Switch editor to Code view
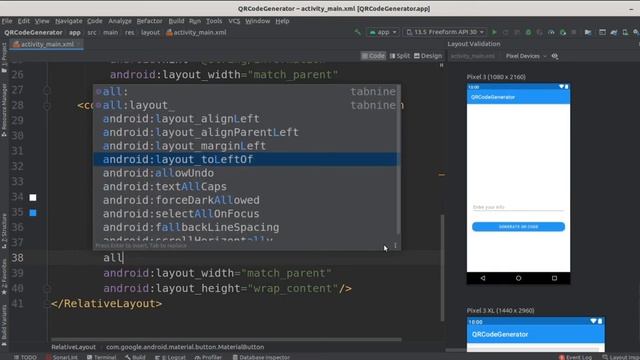 click(373, 56)
